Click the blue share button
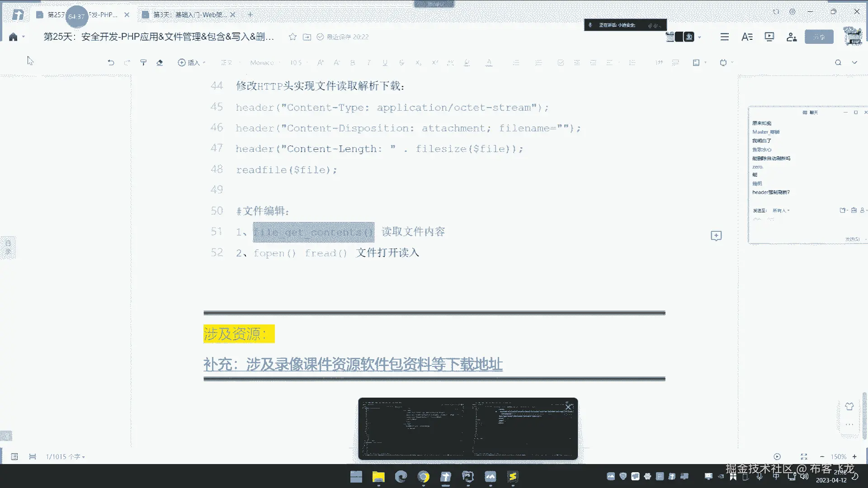Viewport: 868px width, 488px height. (819, 37)
